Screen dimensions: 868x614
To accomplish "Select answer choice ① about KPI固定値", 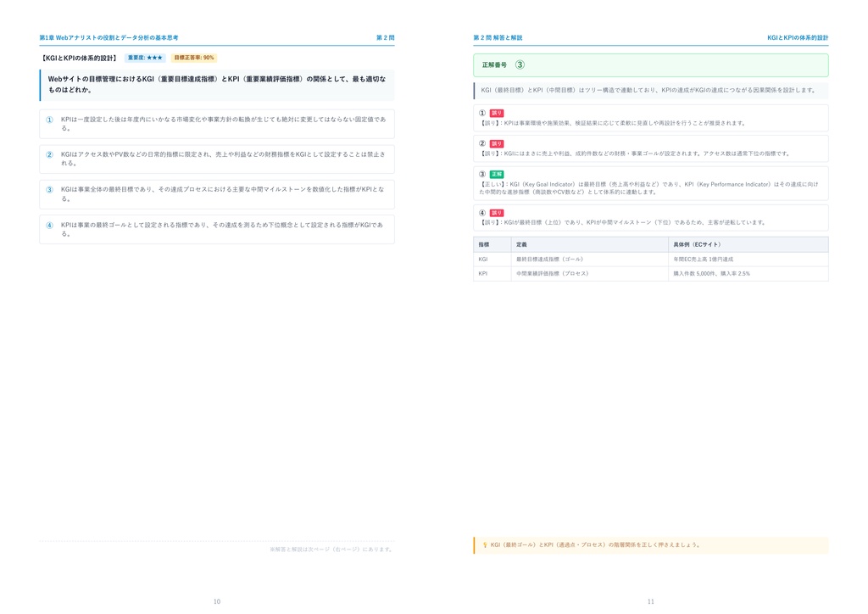I will pyautogui.click(x=217, y=124).
